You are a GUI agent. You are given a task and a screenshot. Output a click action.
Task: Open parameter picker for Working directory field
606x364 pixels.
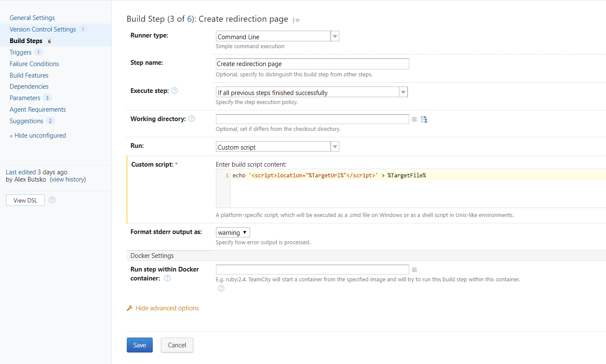[414, 119]
